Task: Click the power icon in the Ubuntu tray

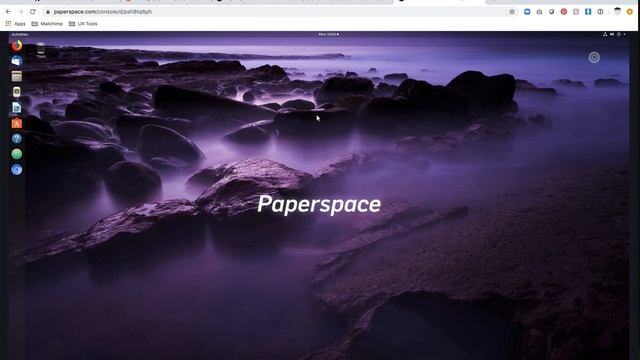Action: (619, 34)
